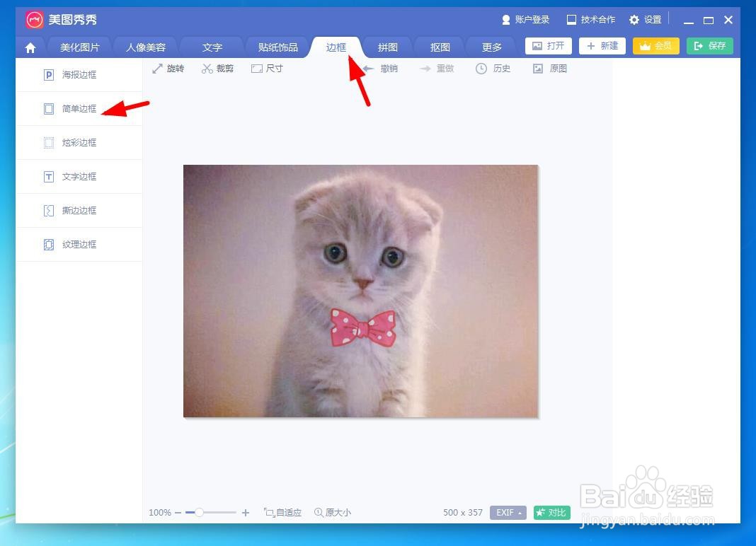
Task: Click the 100% zoom value
Action: [159, 513]
